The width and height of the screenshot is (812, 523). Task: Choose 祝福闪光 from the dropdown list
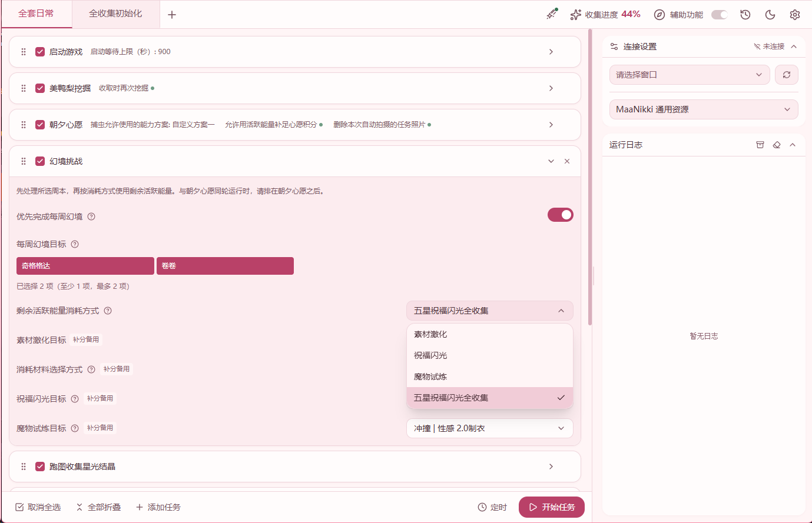[490, 355]
